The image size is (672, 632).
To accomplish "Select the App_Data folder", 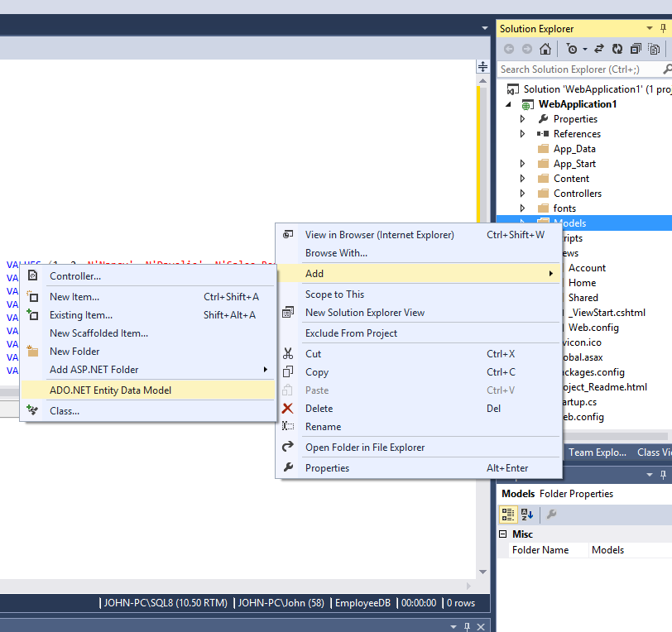I will click(x=574, y=149).
